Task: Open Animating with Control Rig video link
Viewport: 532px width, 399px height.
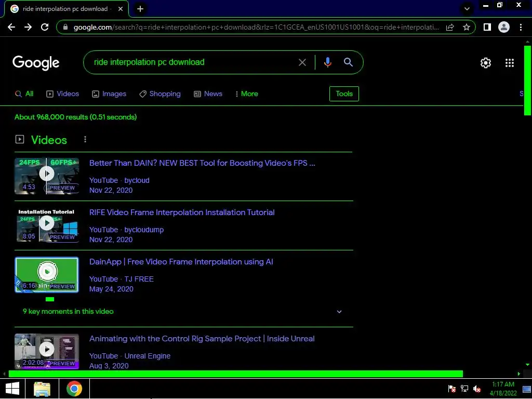Action: [202, 339]
